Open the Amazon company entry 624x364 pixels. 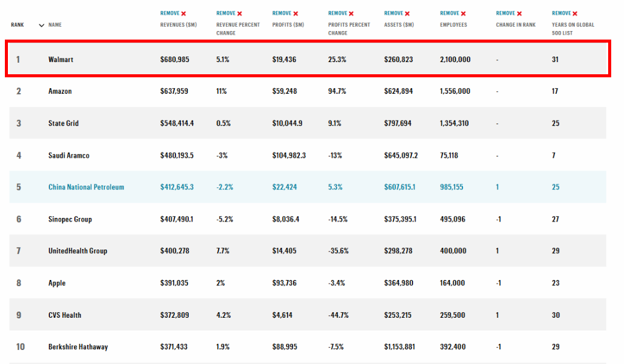(x=60, y=91)
